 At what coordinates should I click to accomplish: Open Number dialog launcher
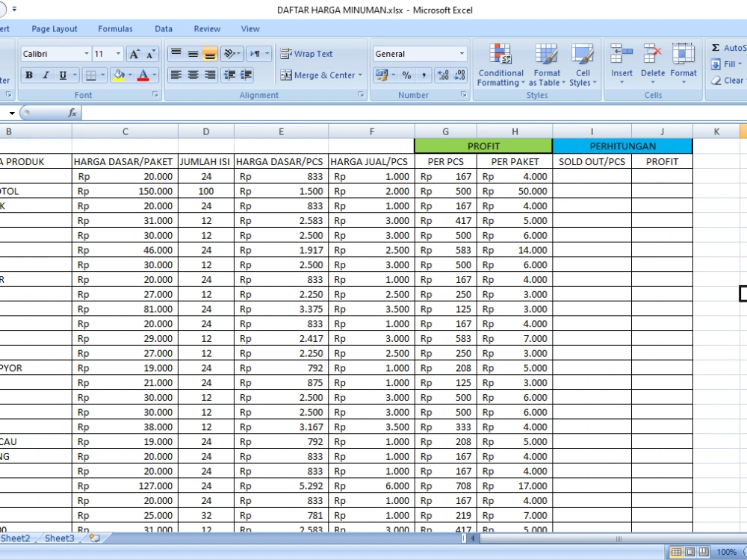click(x=463, y=95)
